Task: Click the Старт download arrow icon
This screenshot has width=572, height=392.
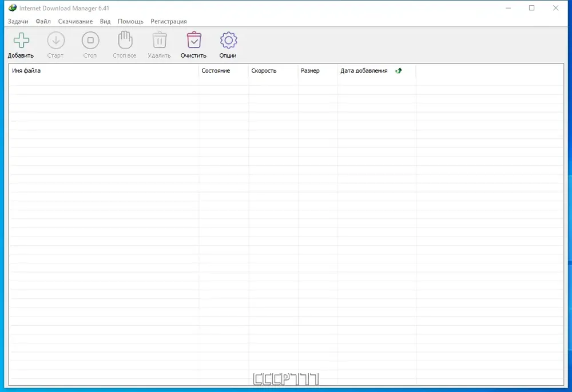Action: tap(56, 41)
